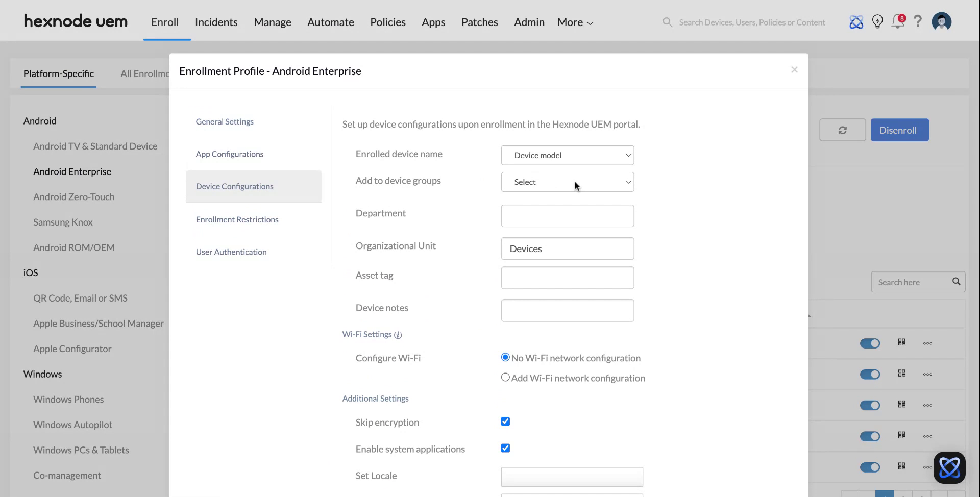
Task: Show the QR code for the first enrollment entry
Action: (x=901, y=342)
